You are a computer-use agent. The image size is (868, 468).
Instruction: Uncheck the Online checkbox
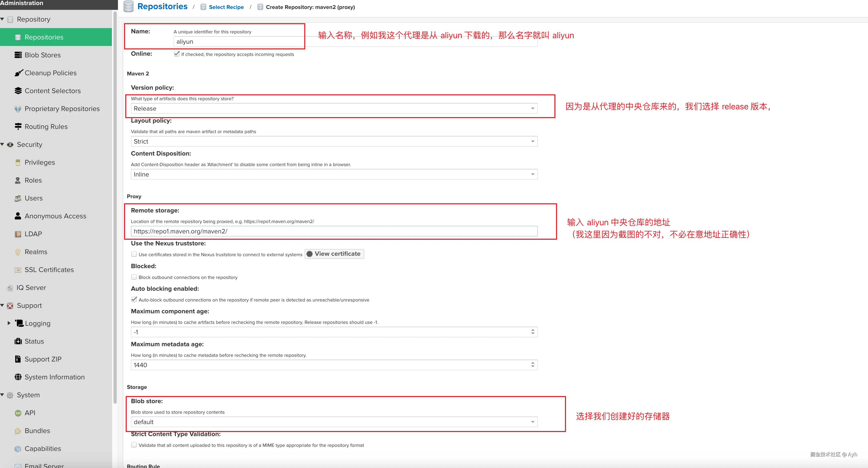click(177, 54)
